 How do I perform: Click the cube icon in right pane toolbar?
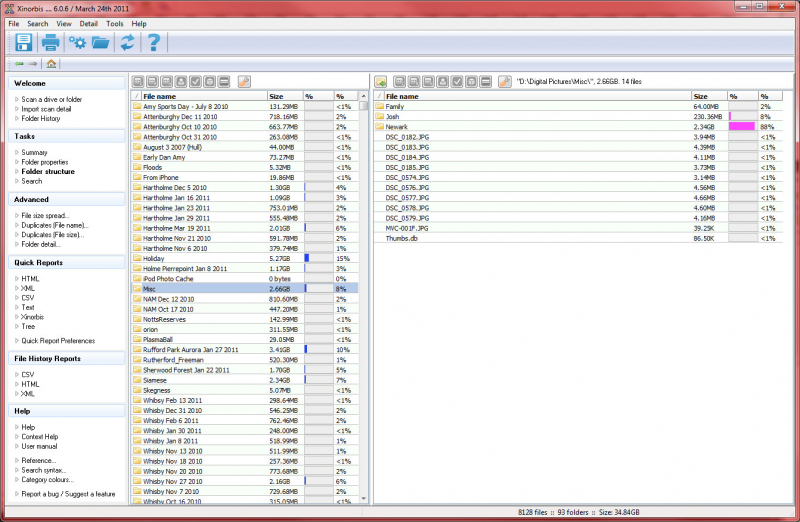471,82
